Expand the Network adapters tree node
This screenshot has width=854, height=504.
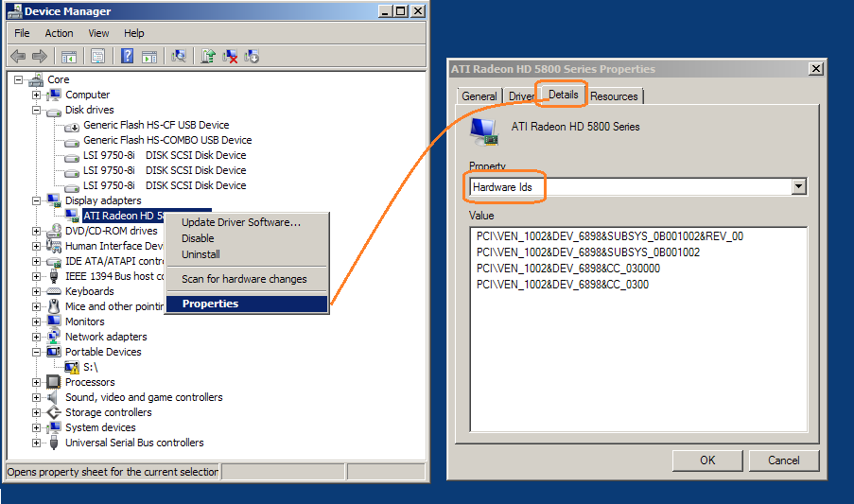pyautogui.click(x=36, y=337)
